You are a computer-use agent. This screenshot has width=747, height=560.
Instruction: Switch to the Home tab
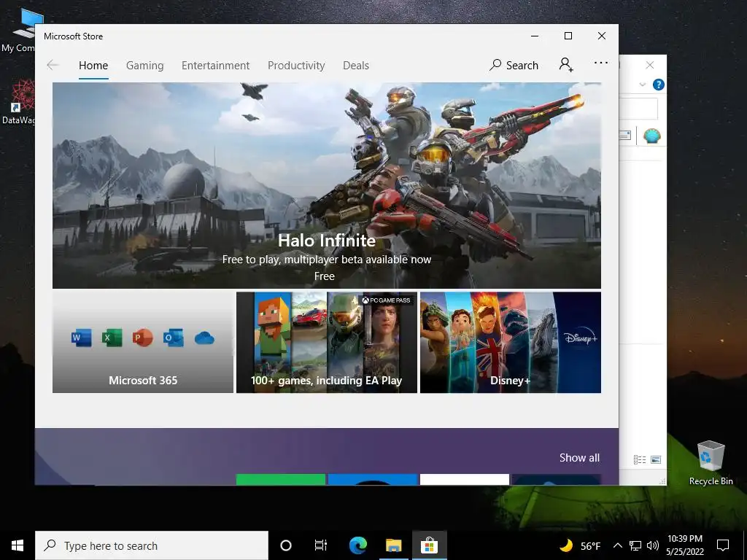[93, 66]
